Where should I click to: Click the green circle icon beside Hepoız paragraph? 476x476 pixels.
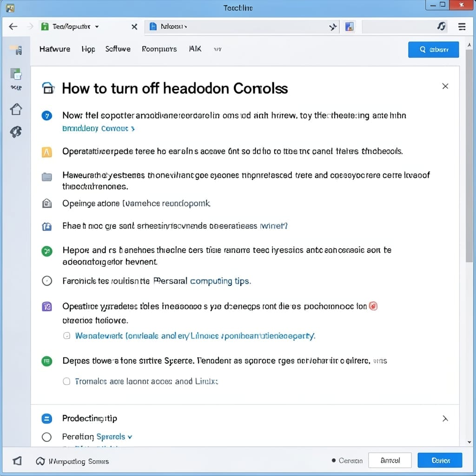click(x=47, y=251)
